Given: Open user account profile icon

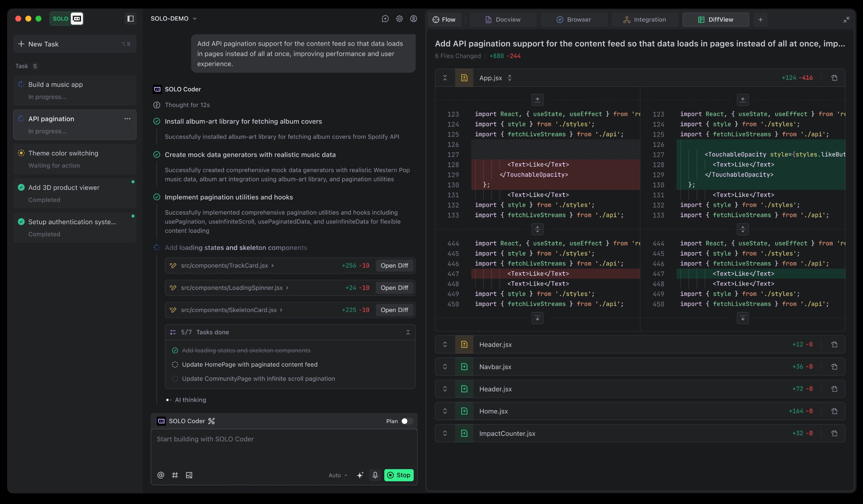Looking at the screenshot, I should pyautogui.click(x=414, y=19).
